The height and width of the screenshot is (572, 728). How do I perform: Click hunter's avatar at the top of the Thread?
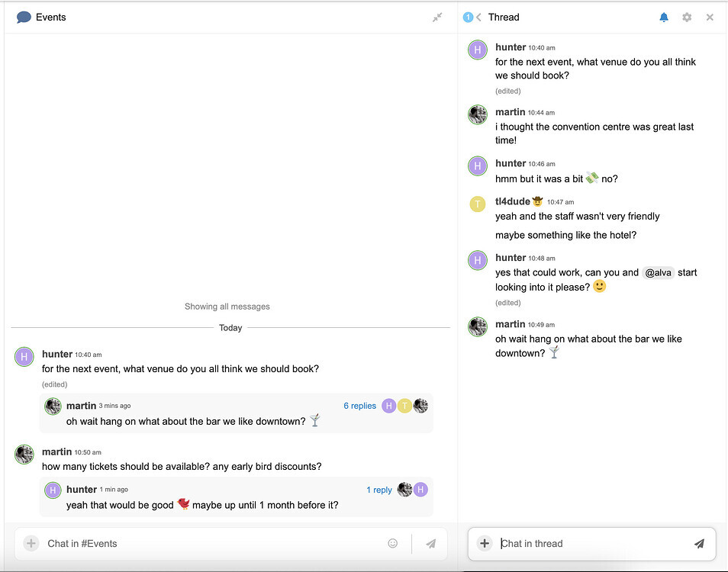[477, 50]
